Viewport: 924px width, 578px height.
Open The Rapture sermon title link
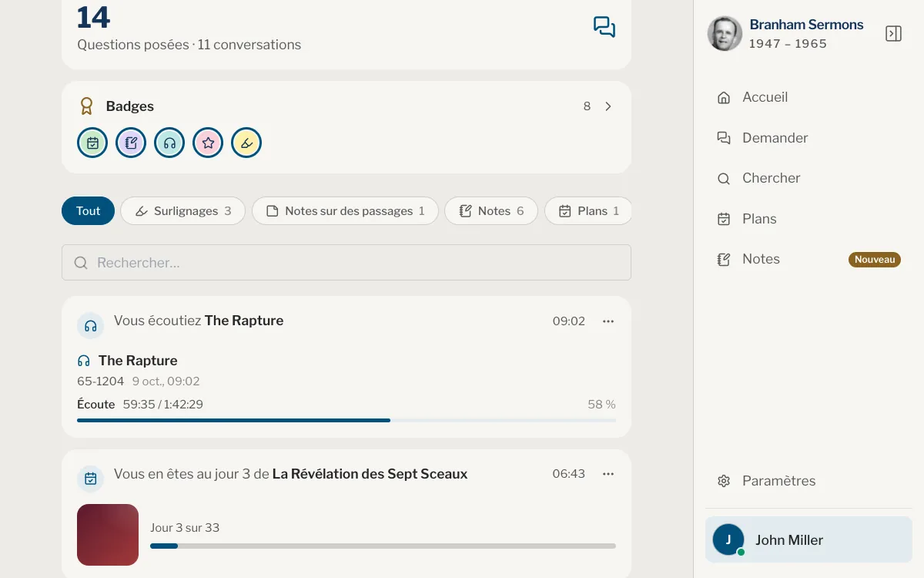pyautogui.click(x=138, y=361)
